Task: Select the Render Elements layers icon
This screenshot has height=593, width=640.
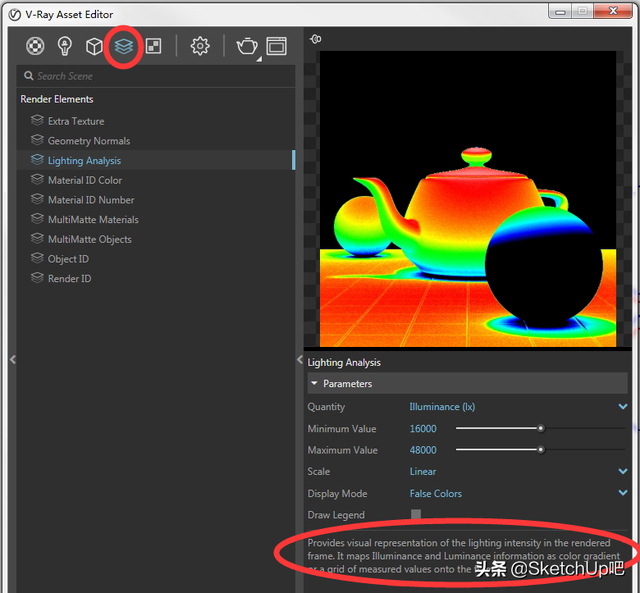Action: [123, 46]
